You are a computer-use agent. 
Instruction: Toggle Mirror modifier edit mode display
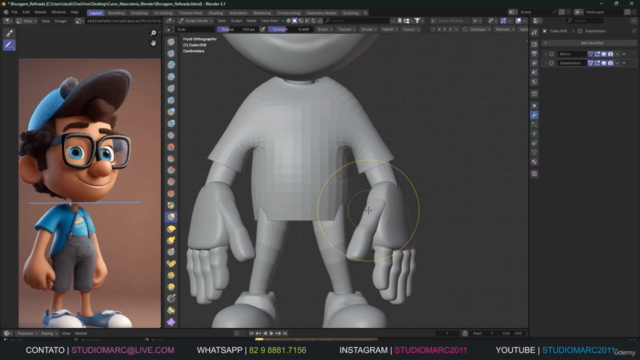coord(597,54)
